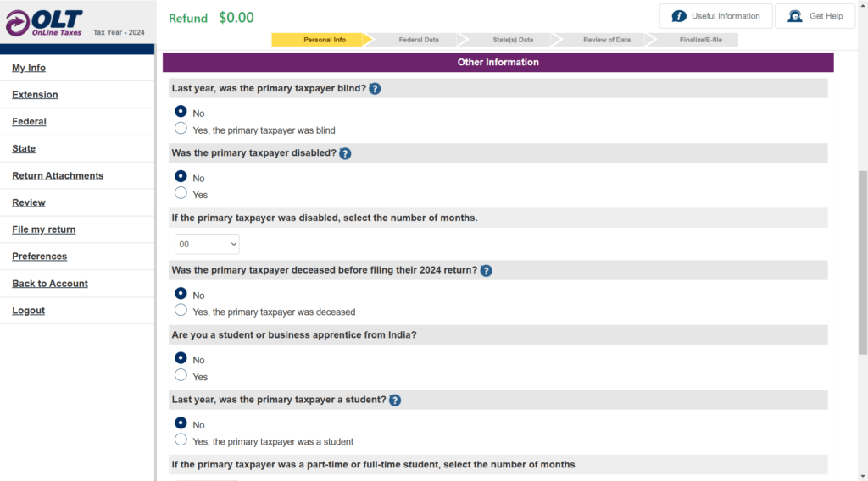This screenshot has height=481, width=868.
Task: Open the Finalize/E-file step
Action: pos(700,40)
